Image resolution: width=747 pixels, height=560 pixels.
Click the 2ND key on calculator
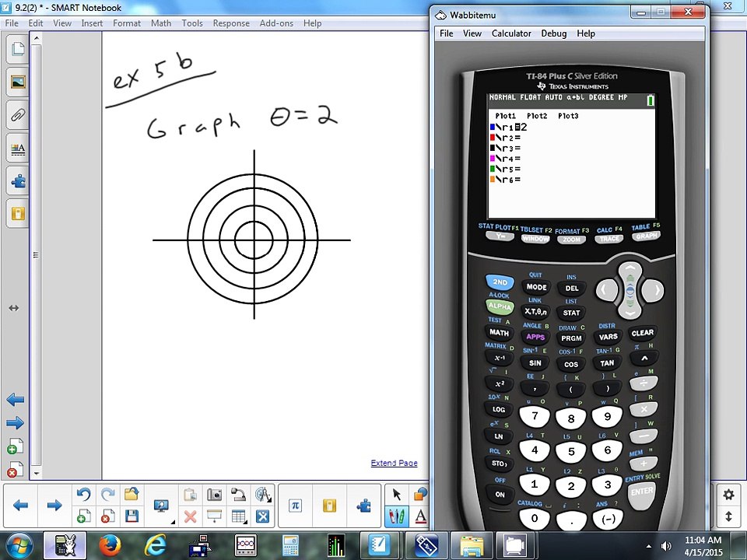click(500, 282)
